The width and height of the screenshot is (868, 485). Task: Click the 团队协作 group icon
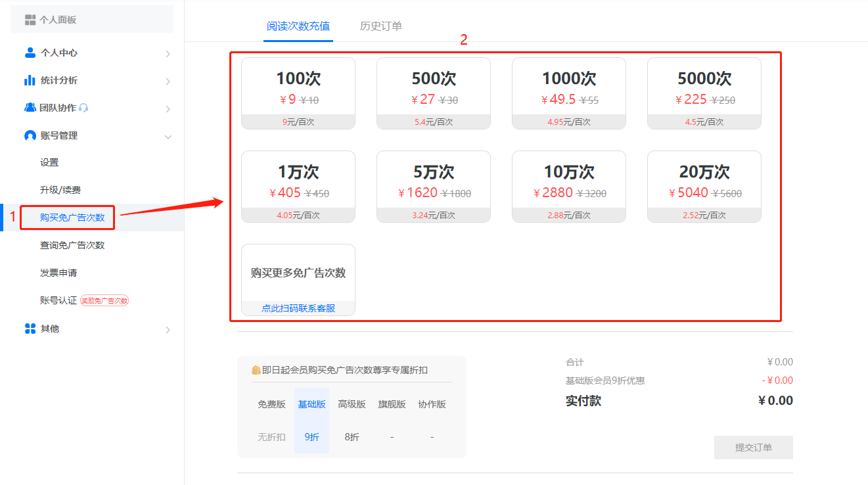tap(30, 108)
